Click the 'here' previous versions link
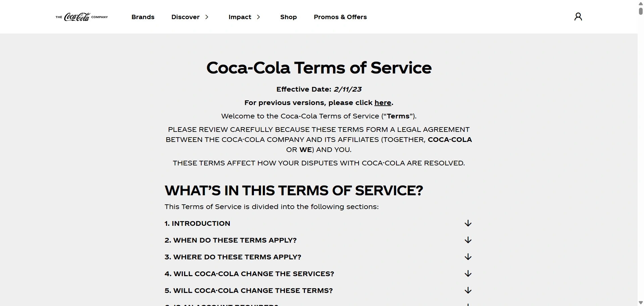Image resolution: width=644 pixels, height=306 pixels. pyautogui.click(x=383, y=103)
